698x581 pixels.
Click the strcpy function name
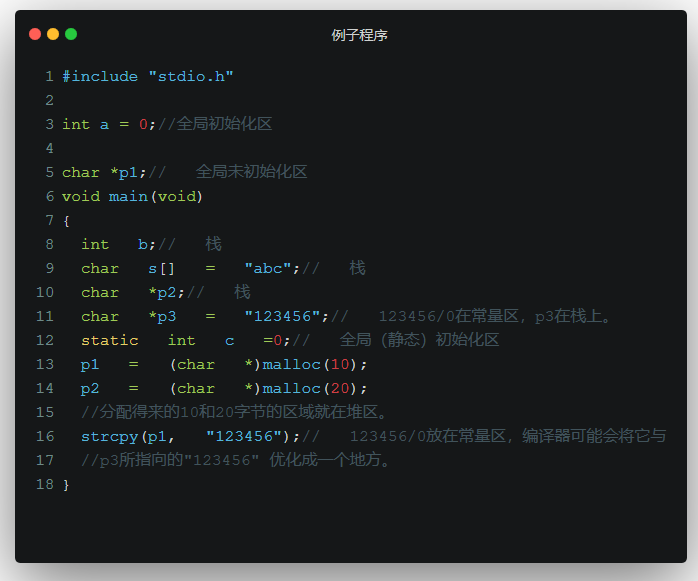(110, 437)
